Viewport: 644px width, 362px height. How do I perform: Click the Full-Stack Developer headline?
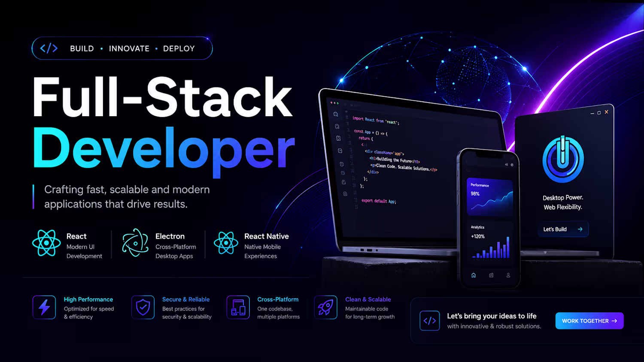pyautogui.click(x=164, y=124)
